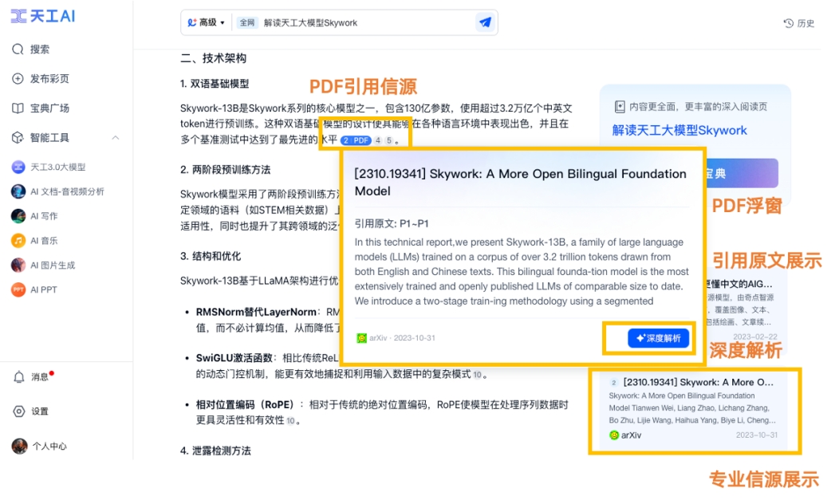Open the 消息 bell notification icon
Image resolution: width=835 pixels, height=504 pixels.
point(18,376)
